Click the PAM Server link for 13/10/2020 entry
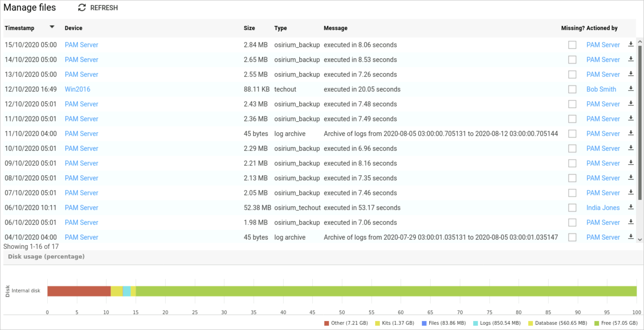This screenshot has height=330, width=644. [81, 74]
